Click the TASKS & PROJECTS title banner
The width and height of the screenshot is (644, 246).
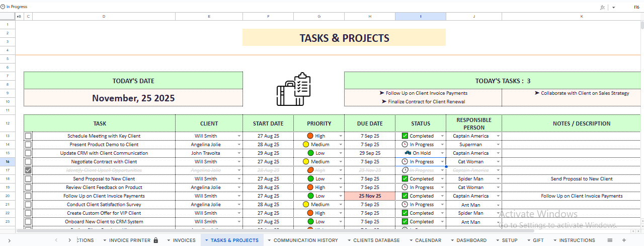pyautogui.click(x=344, y=38)
